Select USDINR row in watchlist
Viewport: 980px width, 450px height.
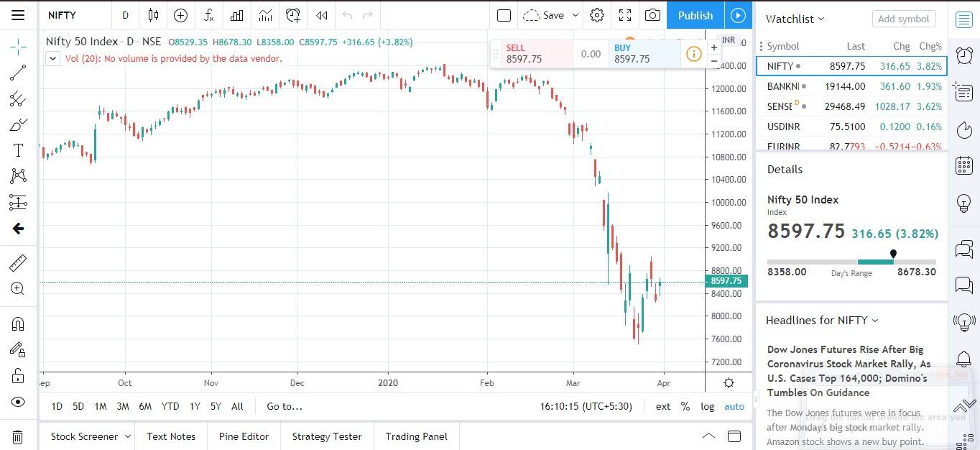(851, 127)
